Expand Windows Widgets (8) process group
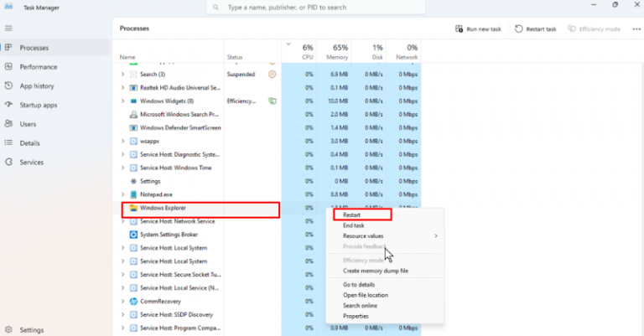 click(122, 101)
